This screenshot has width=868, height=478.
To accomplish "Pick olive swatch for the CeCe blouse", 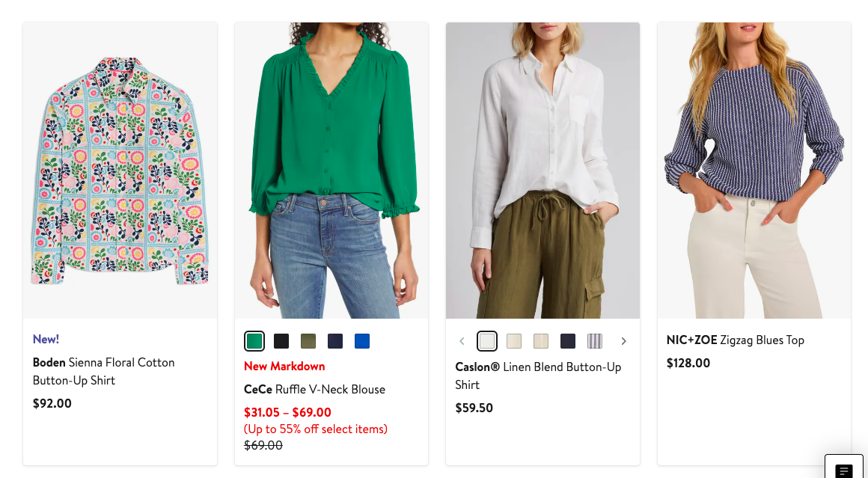I will click(308, 341).
